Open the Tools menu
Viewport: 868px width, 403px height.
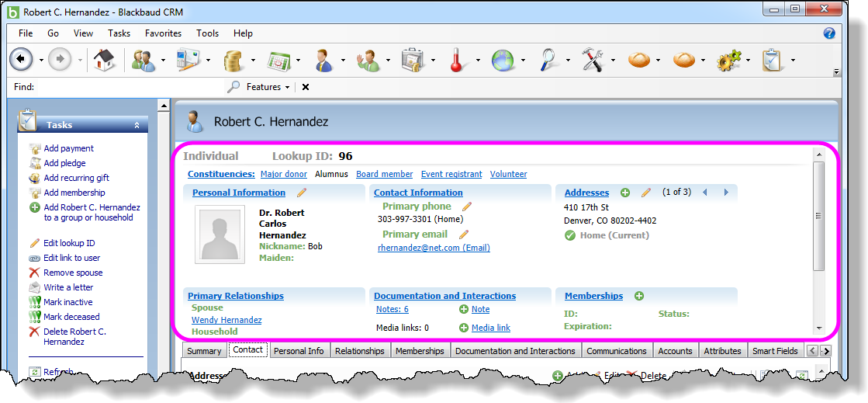(208, 33)
